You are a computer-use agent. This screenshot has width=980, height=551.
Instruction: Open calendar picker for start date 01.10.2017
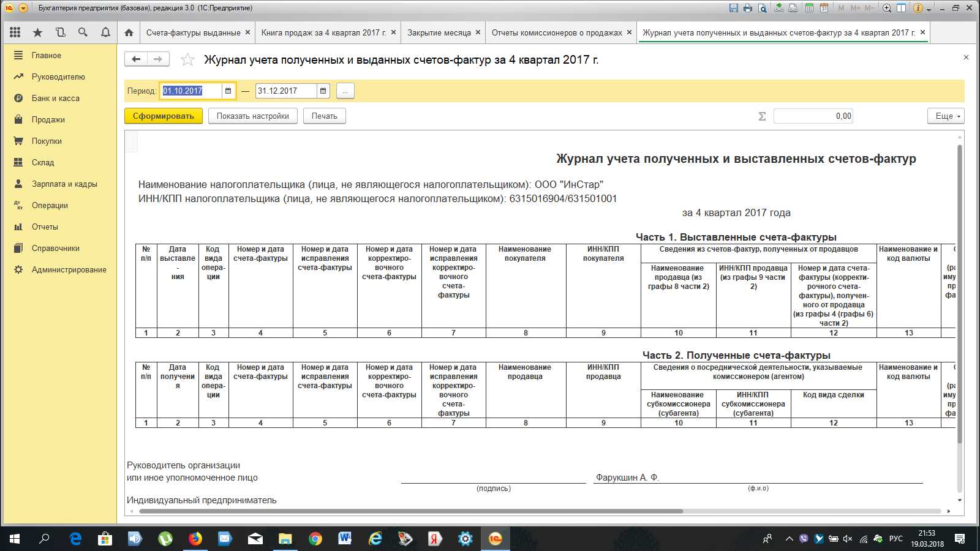pyautogui.click(x=228, y=91)
